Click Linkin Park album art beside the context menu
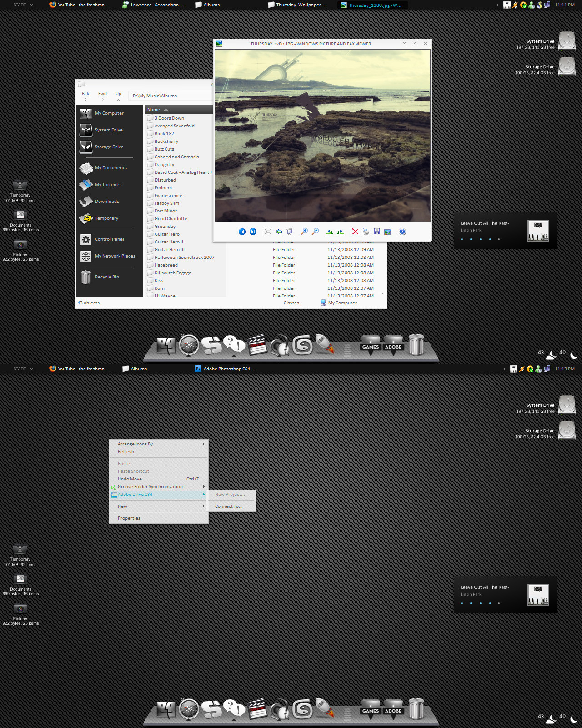This screenshot has height=728, width=582. point(538,595)
